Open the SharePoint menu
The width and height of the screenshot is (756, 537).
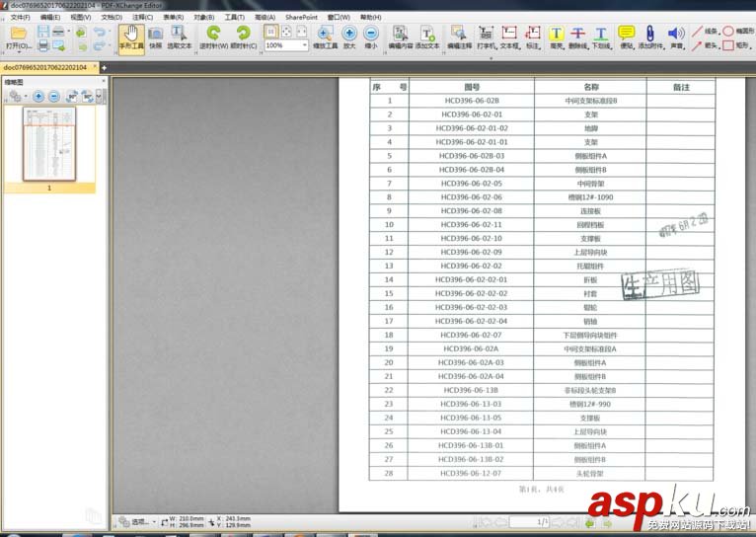(x=301, y=17)
